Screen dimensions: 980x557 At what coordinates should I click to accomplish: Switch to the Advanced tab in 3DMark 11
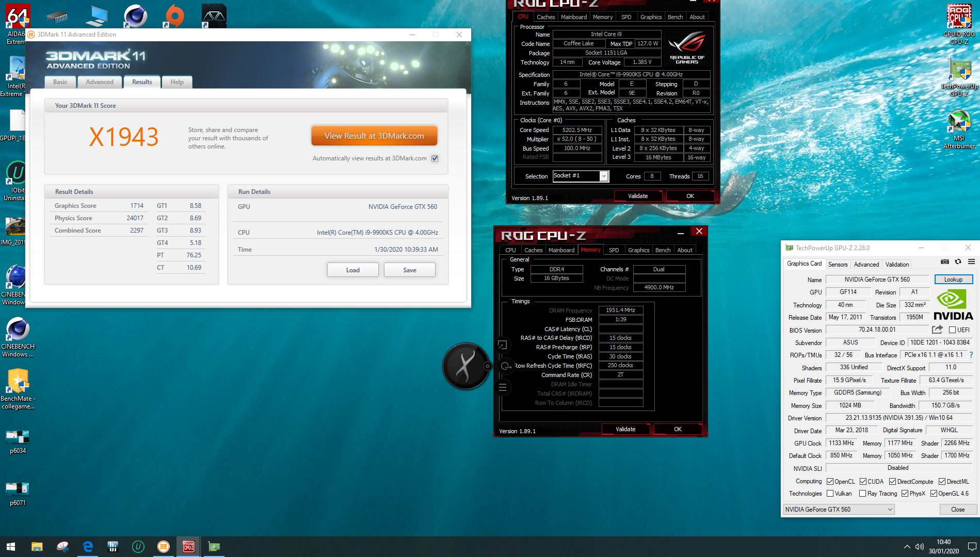point(100,82)
